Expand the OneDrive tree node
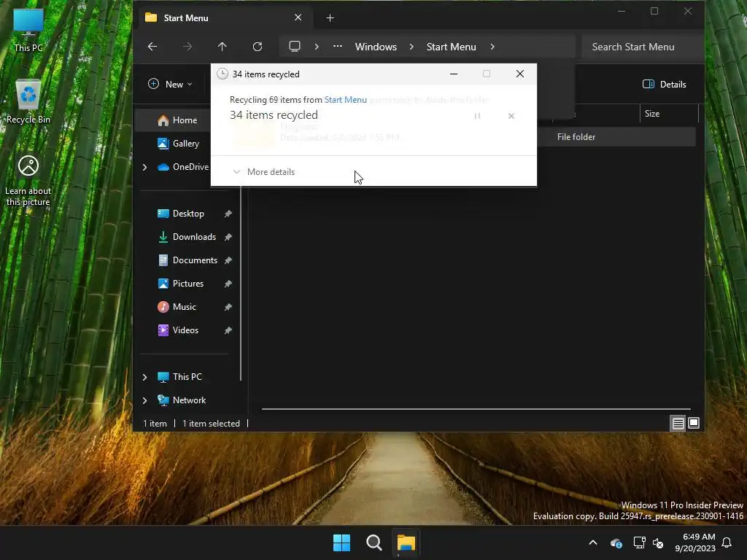Screen dimensions: 747x560 click(145, 167)
